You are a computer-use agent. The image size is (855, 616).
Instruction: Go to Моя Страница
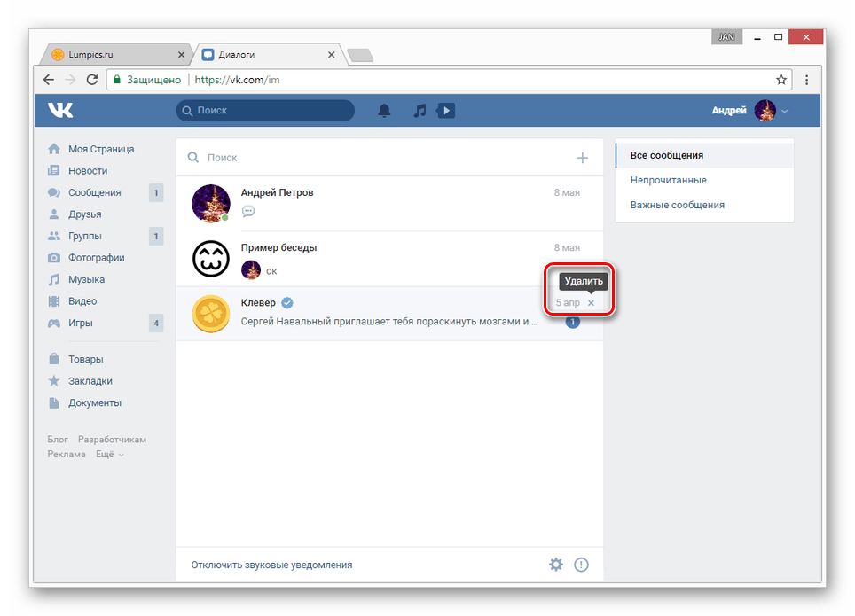point(100,149)
